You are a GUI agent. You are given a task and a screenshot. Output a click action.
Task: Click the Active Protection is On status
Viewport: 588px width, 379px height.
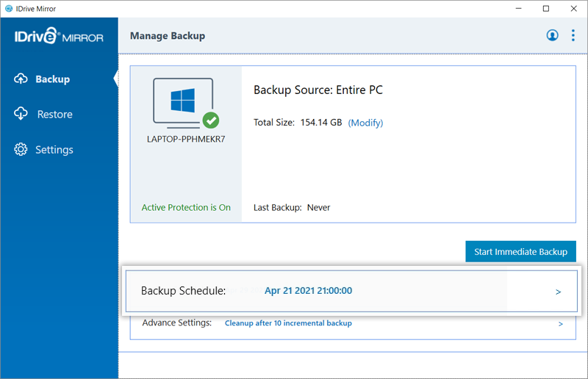(x=186, y=207)
